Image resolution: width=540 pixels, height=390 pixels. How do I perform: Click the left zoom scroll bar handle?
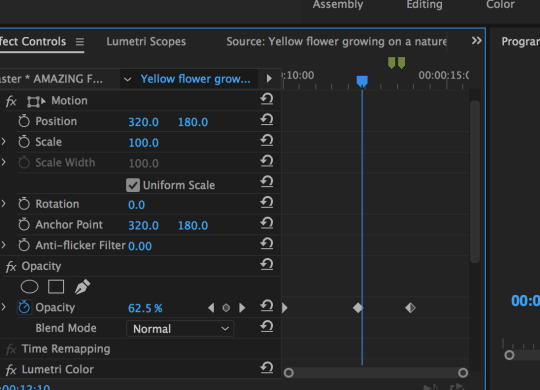(x=289, y=372)
